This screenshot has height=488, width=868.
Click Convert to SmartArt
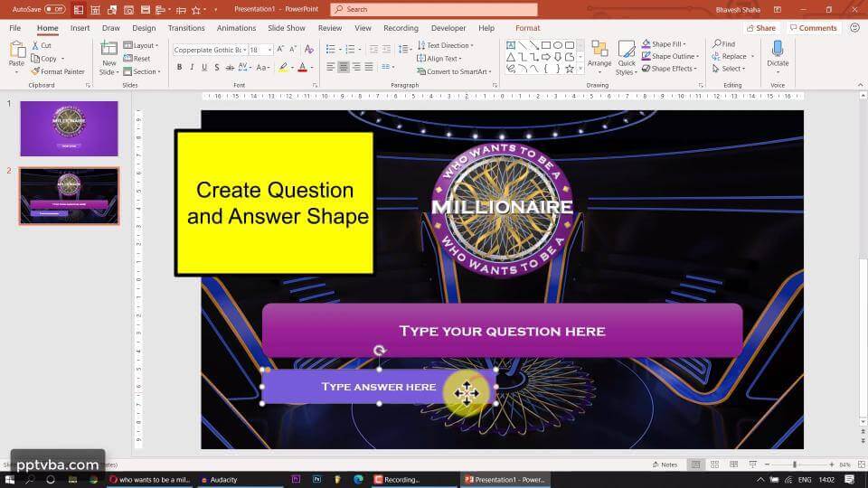pyautogui.click(x=454, y=71)
